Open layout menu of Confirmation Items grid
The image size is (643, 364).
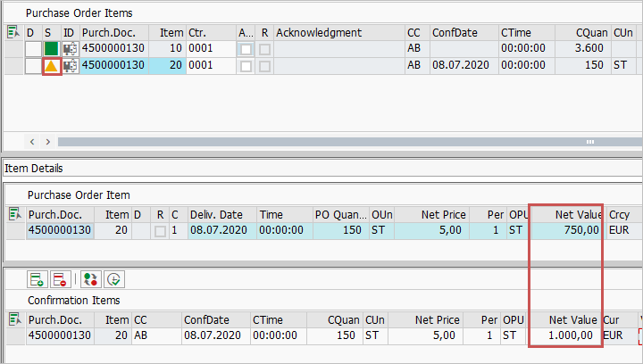click(x=13, y=319)
